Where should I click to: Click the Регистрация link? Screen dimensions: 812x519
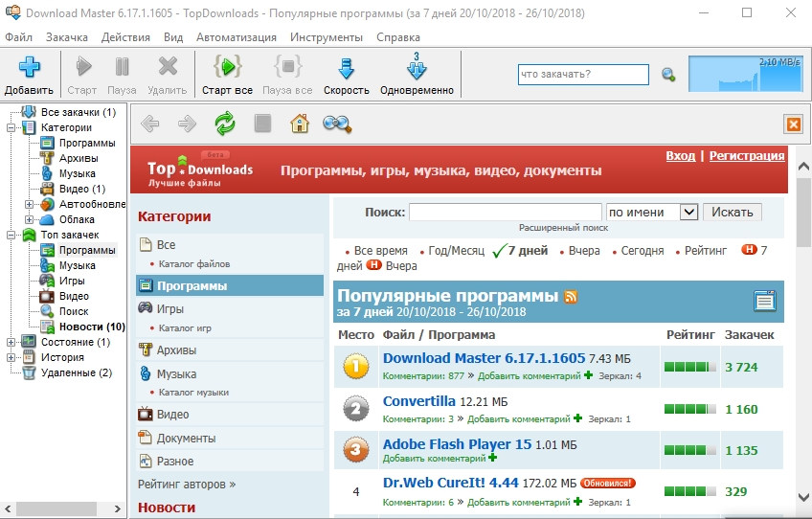[747, 156]
